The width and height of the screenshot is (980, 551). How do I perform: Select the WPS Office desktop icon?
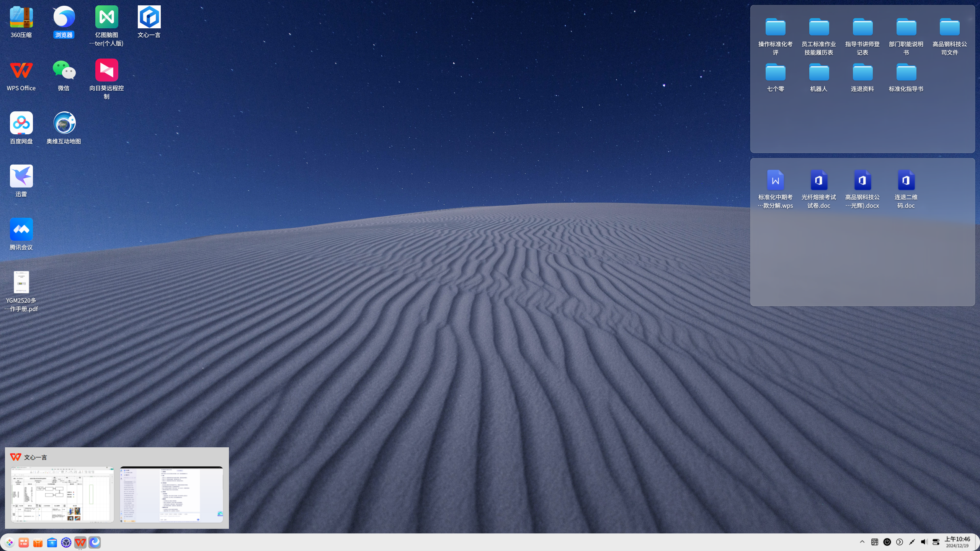(x=21, y=75)
